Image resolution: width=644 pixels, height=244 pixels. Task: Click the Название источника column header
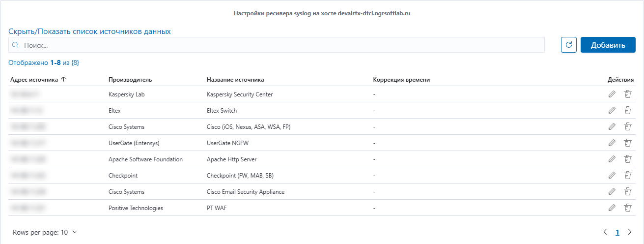coord(235,80)
